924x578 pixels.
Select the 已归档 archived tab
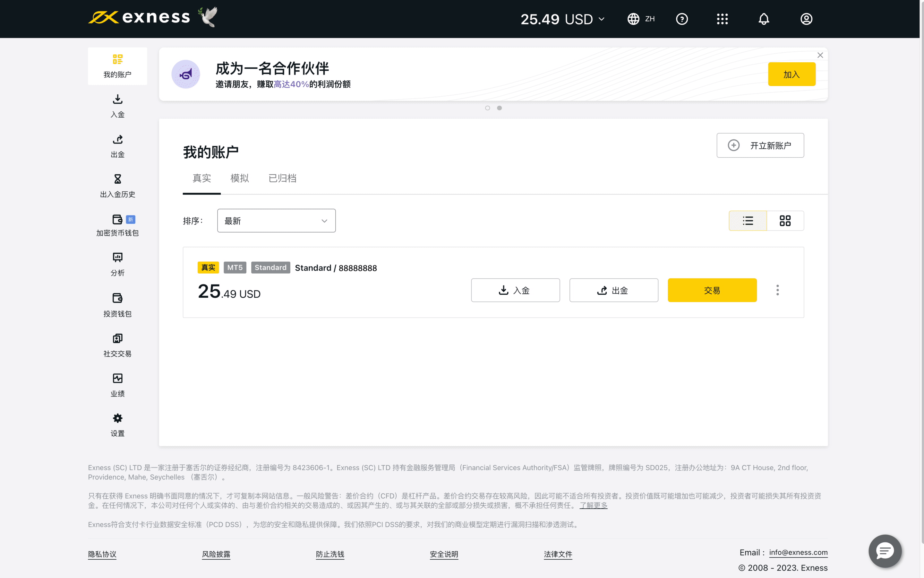coord(282,178)
